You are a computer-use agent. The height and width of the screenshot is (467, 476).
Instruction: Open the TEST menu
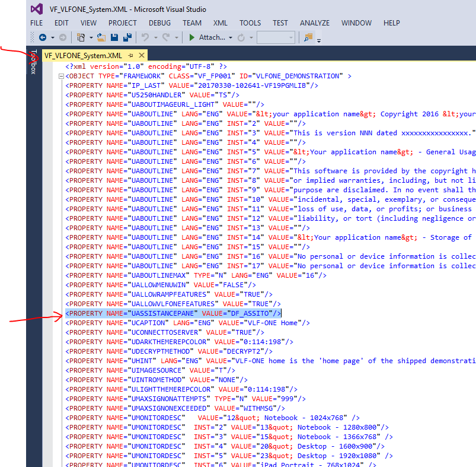(280, 23)
